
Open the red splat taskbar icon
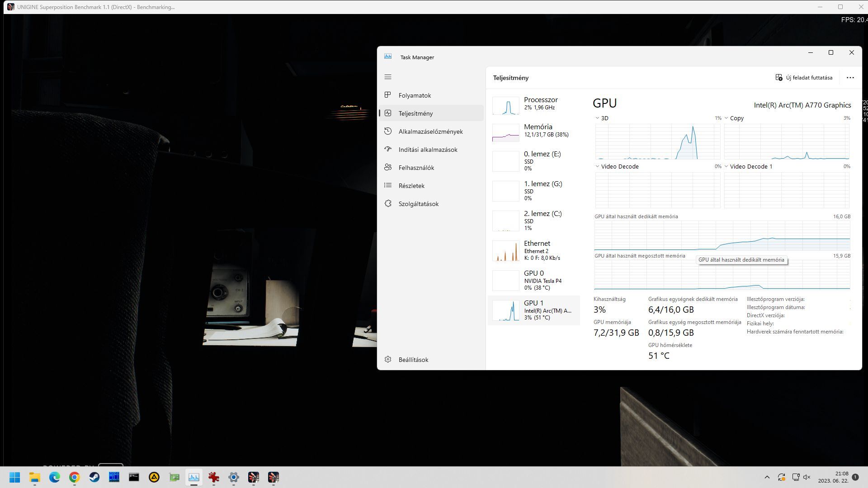214,477
